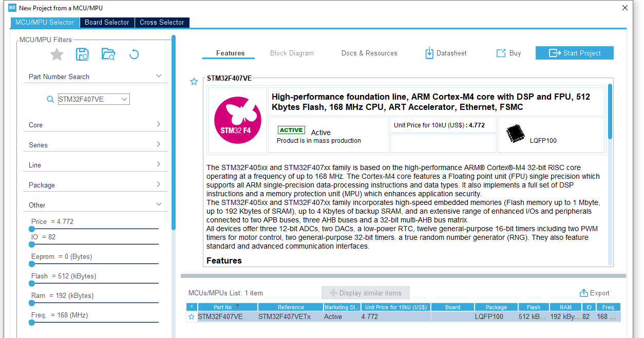Image resolution: width=644 pixels, height=338 pixels.
Task: Click the LQFP100 chip package image
Action: [x=516, y=134]
